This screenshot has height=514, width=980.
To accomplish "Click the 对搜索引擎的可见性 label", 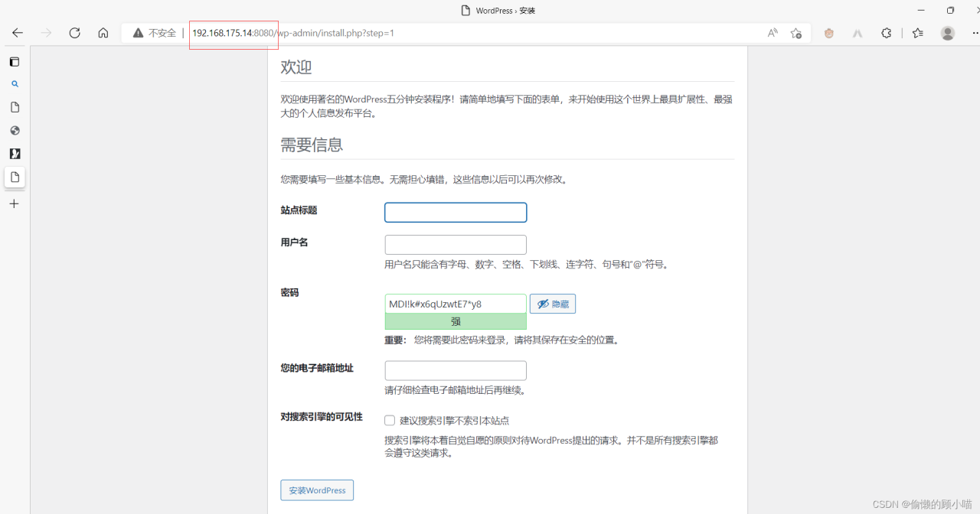I will point(322,417).
